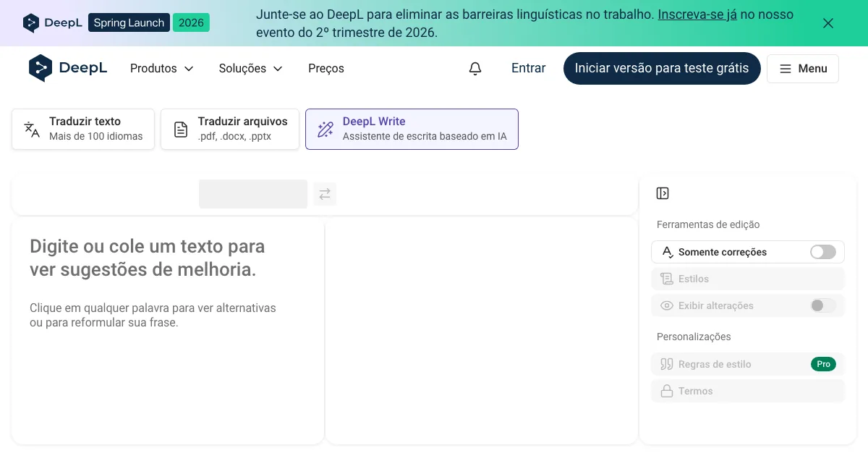Click Iniciar versão para teste grátis
This screenshot has height=456, width=868.
662,68
